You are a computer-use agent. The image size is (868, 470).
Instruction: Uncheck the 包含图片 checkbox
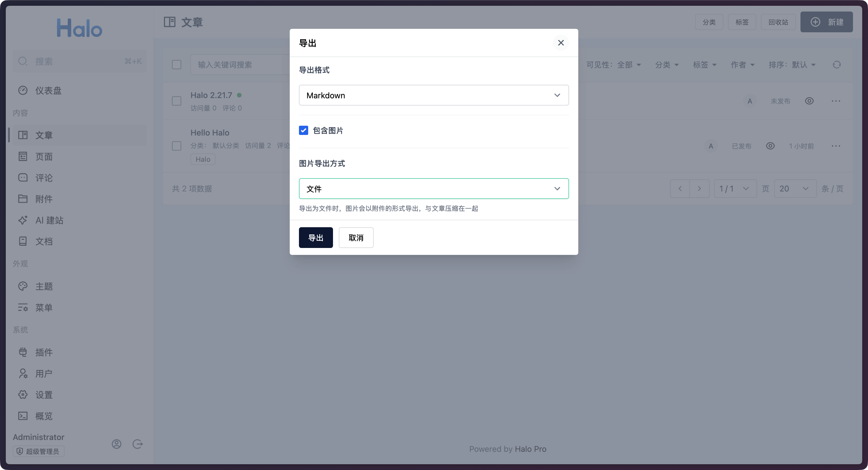tap(303, 130)
